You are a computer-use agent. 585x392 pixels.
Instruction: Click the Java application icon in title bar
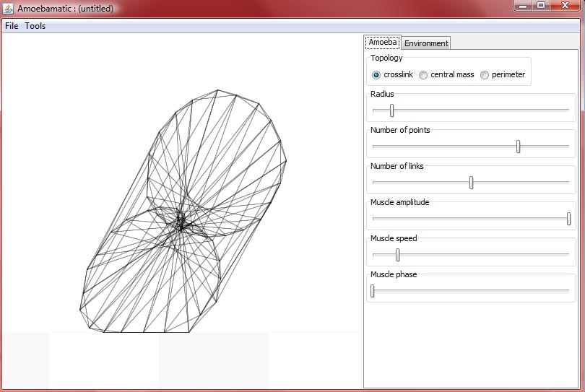(8, 8)
